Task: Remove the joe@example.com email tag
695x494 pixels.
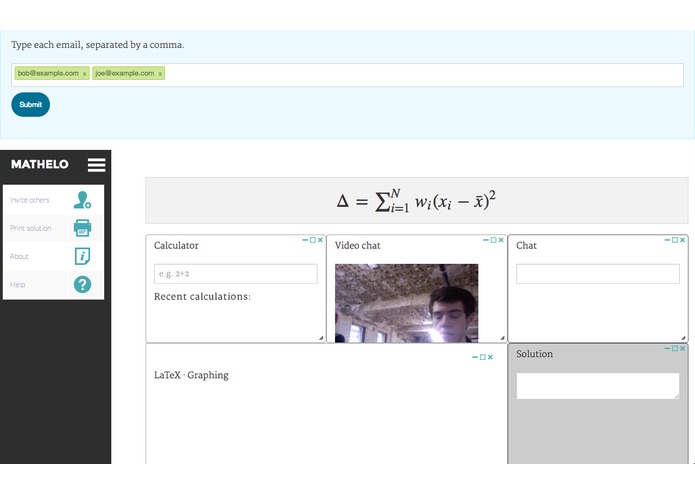Action: click(x=160, y=74)
